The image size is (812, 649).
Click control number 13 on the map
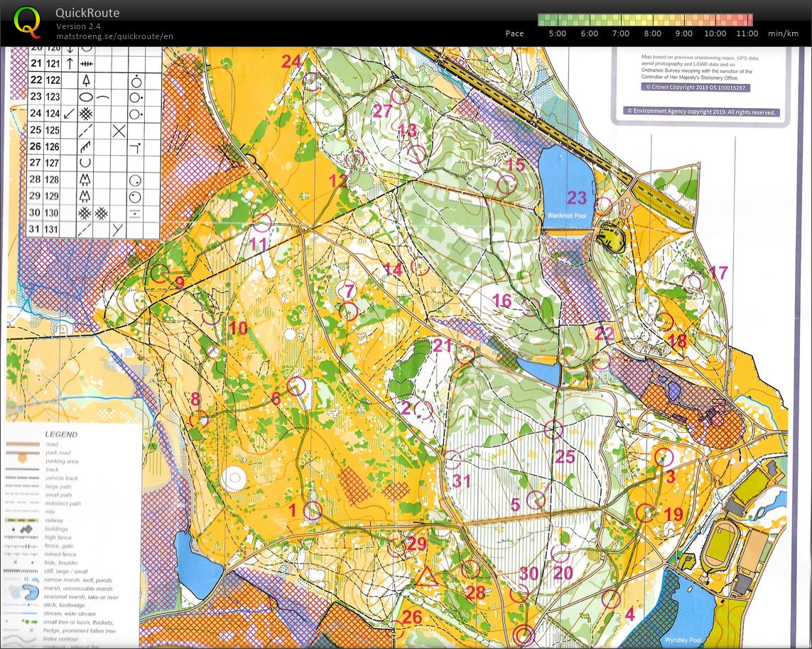pyautogui.click(x=407, y=130)
